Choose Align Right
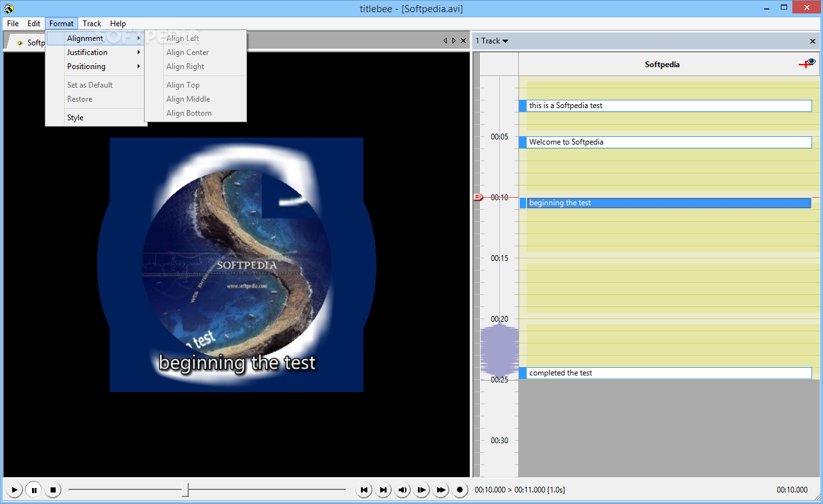The image size is (823, 504). [195, 67]
